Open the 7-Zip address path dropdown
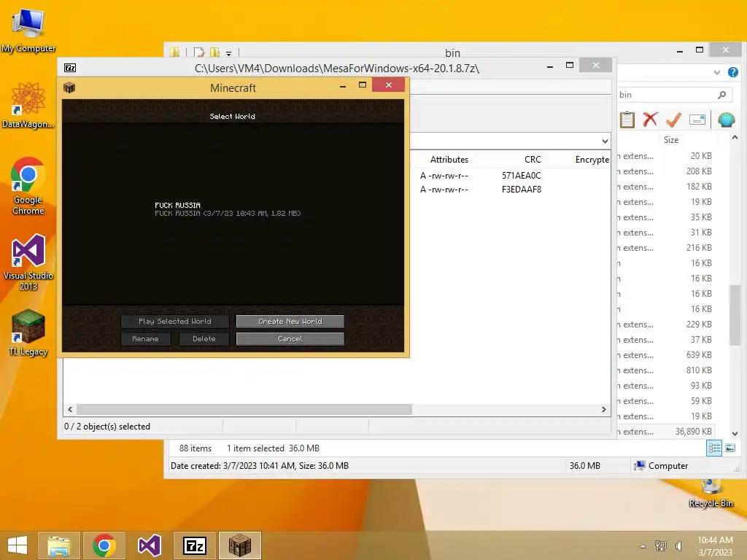Screen dimensions: 747x560 tap(605, 141)
